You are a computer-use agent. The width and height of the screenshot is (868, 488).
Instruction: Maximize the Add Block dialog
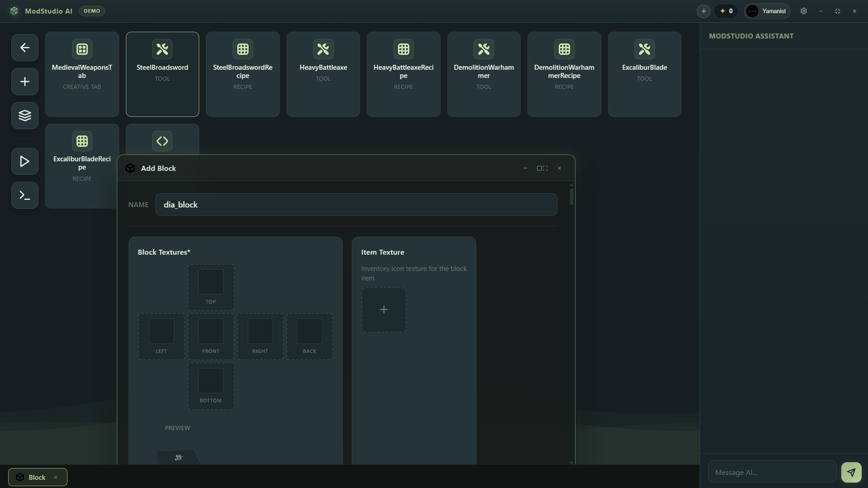(x=542, y=168)
